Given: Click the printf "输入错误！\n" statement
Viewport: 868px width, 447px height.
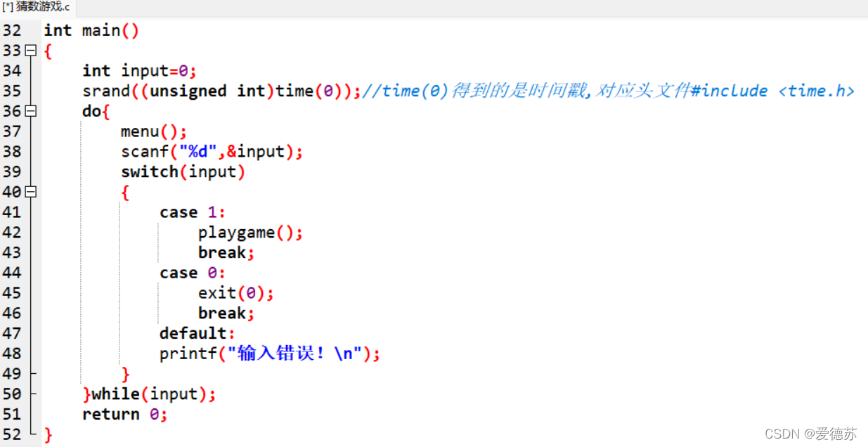Looking at the screenshot, I should [x=270, y=354].
